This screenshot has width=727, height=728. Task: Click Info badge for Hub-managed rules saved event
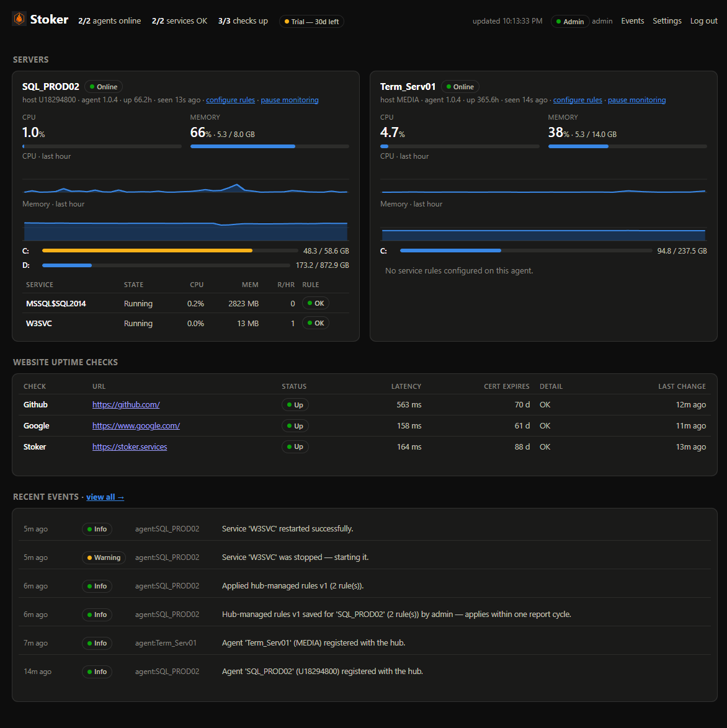click(x=97, y=615)
